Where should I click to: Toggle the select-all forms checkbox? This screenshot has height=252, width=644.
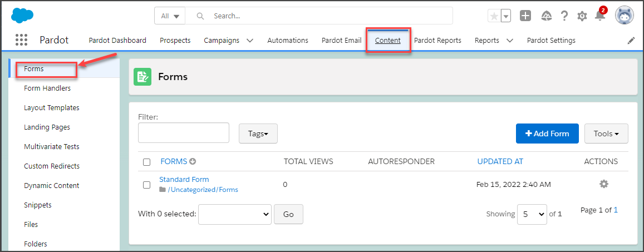pyautogui.click(x=146, y=162)
